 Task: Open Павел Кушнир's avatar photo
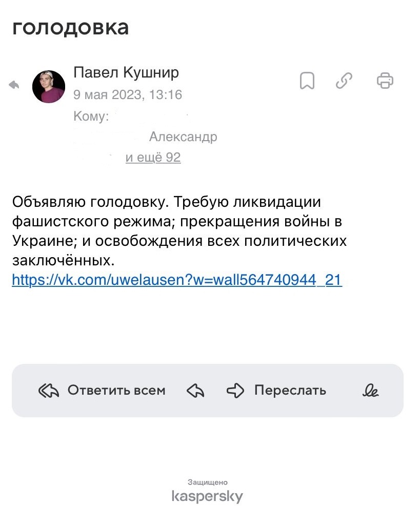click(x=49, y=87)
